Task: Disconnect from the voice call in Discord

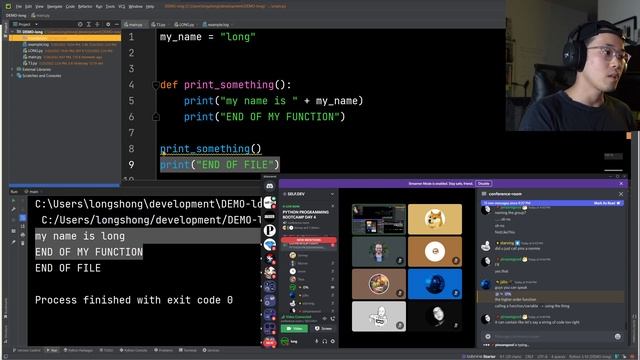Action: tap(333, 319)
